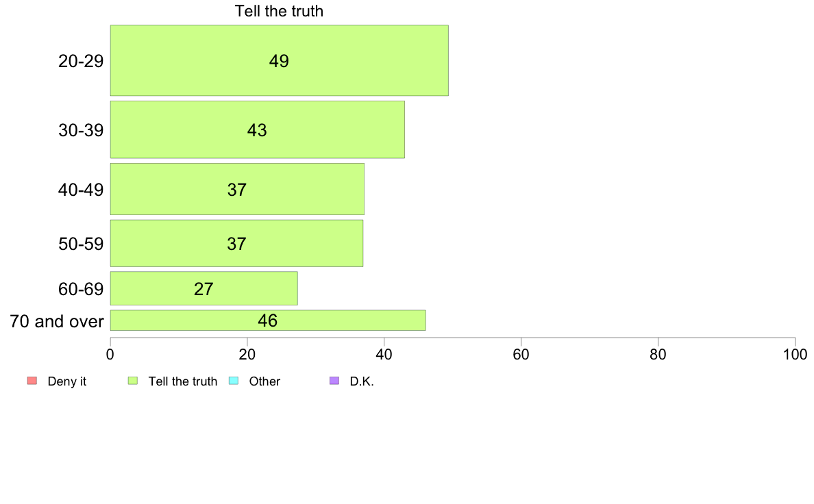Select the 40-49 bar showing 37
The height and width of the screenshot is (504, 814).
click(x=237, y=189)
